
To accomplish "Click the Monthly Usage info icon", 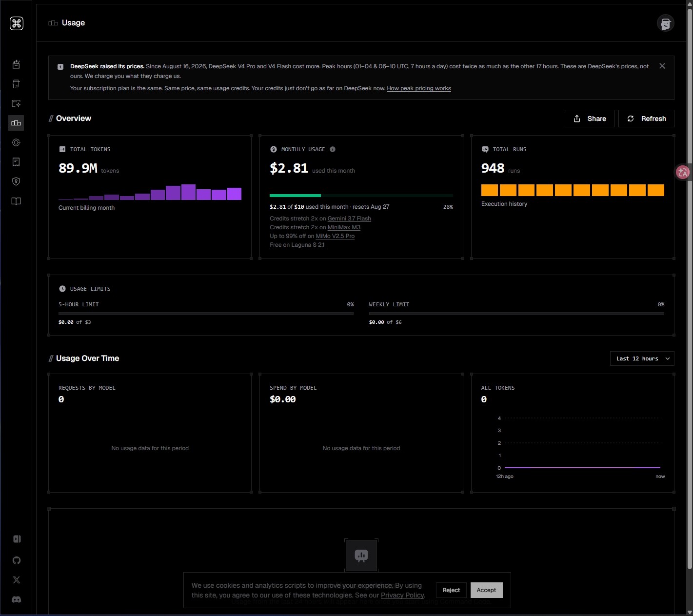I will [x=333, y=149].
